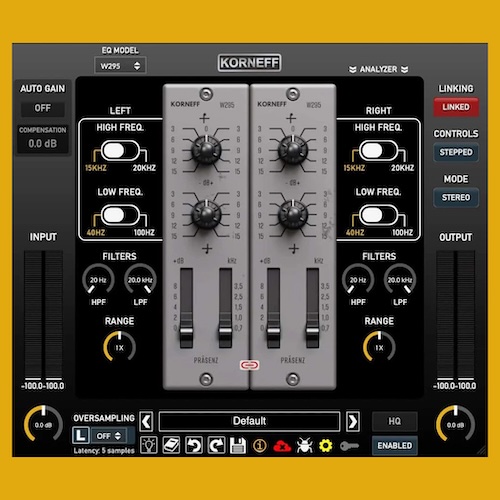Click the lightbulb tooltips icon

(149, 445)
